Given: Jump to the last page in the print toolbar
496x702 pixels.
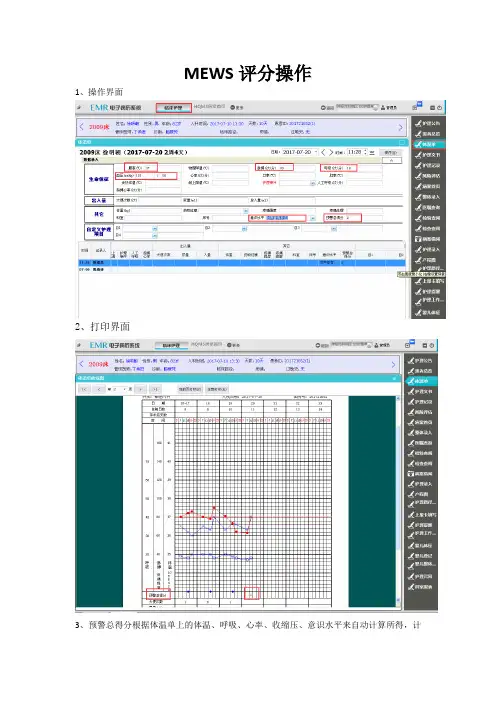Looking at the screenshot, I should 155,389.
